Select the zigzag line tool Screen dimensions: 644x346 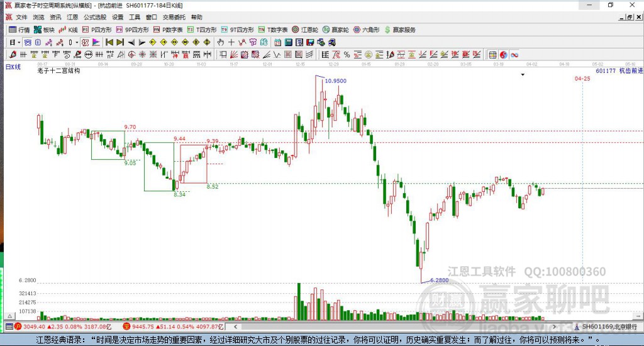(x=277, y=55)
